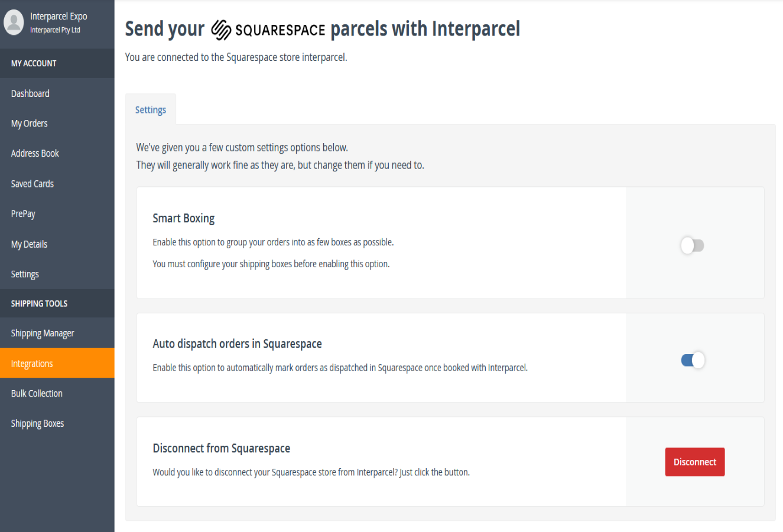Go to My Details page
This screenshot has width=783, height=532.
pyautogui.click(x=30, y=244)
